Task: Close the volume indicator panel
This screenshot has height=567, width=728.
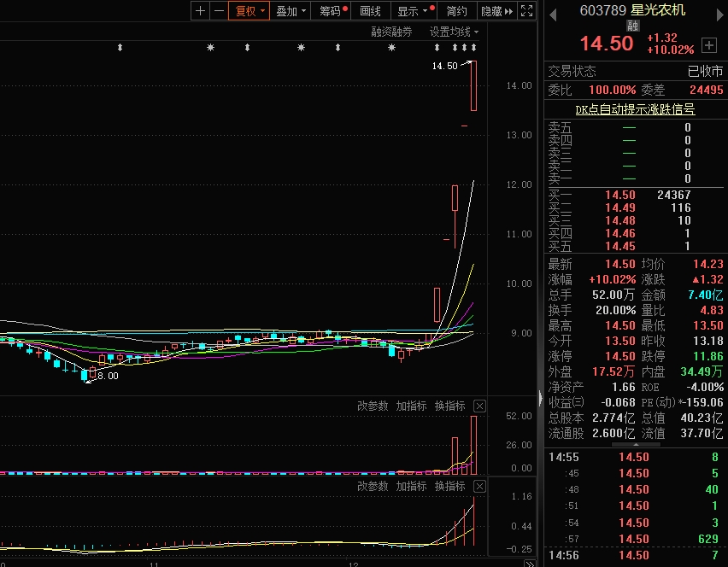Action: 479,406
